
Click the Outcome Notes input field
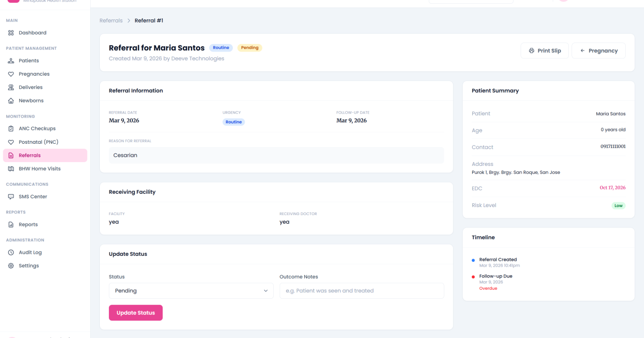(x=362, y=291)
